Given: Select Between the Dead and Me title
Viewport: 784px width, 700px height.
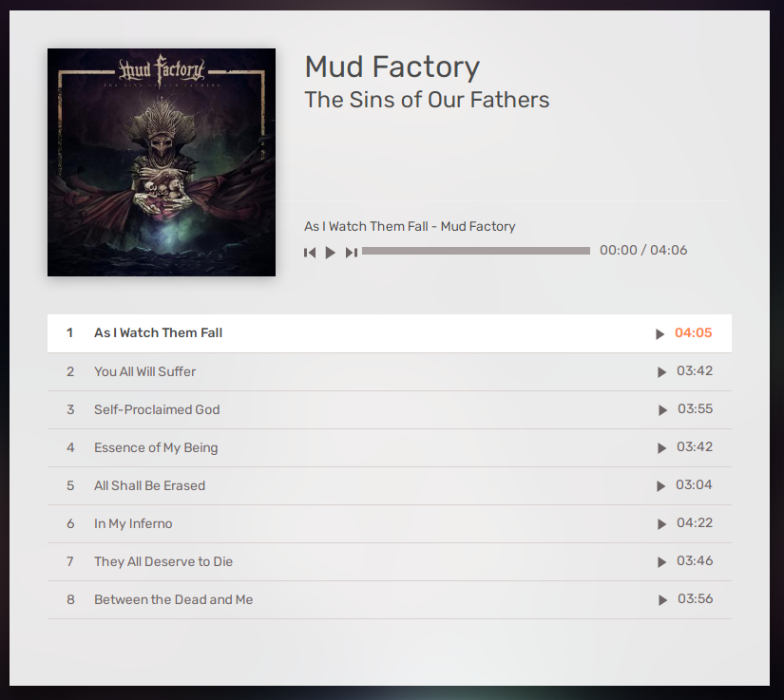Looking at the screenshot, I should 174,599.
